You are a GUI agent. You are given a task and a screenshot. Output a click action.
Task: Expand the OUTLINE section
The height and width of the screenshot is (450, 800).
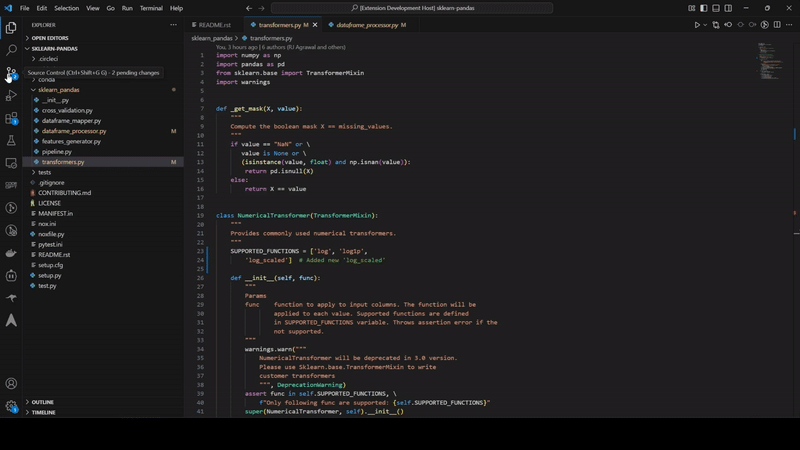(x=43, y=402)
